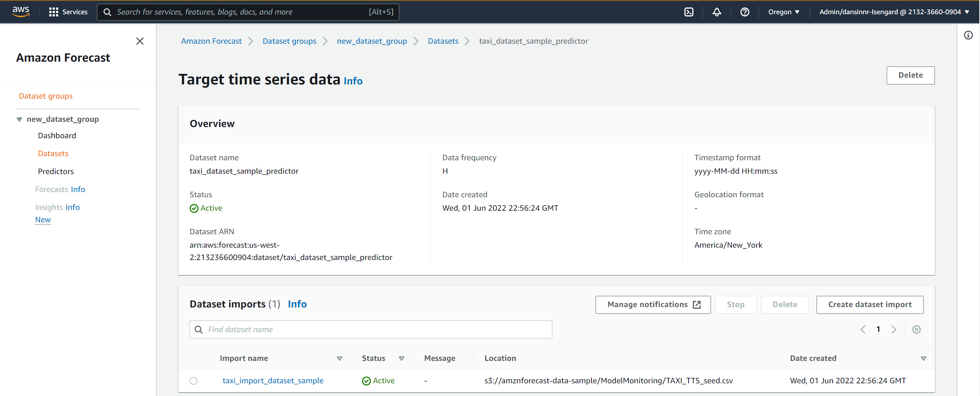
Task: Click the Active status in Overview
Action: (x=206, y=208)
